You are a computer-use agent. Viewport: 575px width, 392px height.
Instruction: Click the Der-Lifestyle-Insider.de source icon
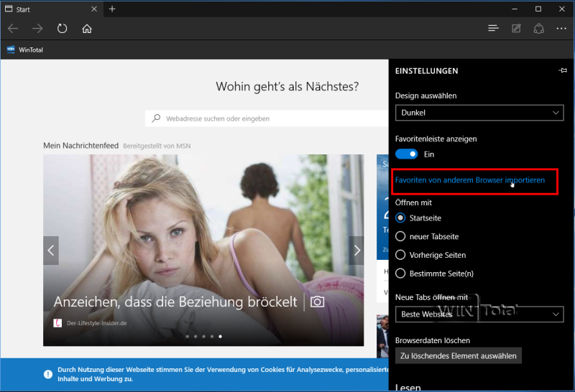tap(57, 323)
